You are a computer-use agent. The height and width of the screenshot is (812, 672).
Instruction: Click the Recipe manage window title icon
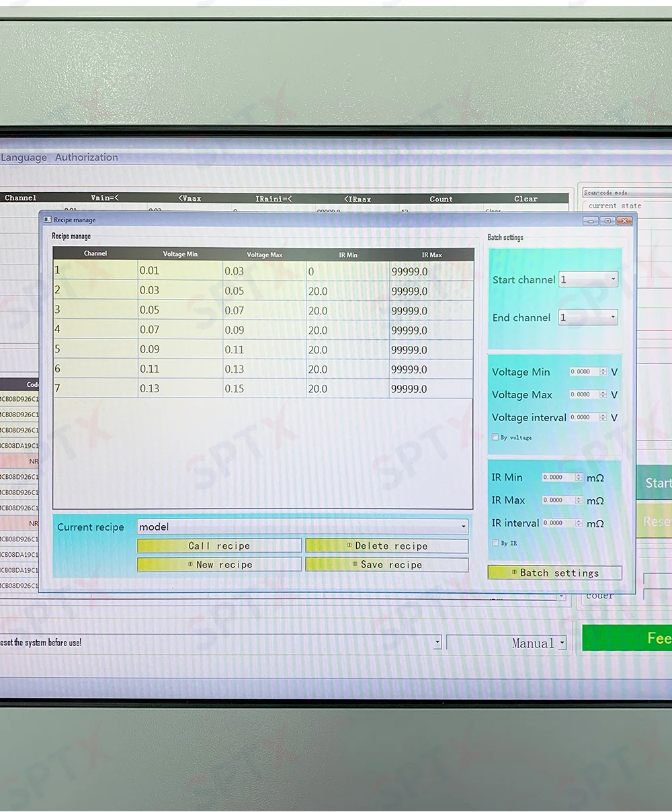point(47,220)
